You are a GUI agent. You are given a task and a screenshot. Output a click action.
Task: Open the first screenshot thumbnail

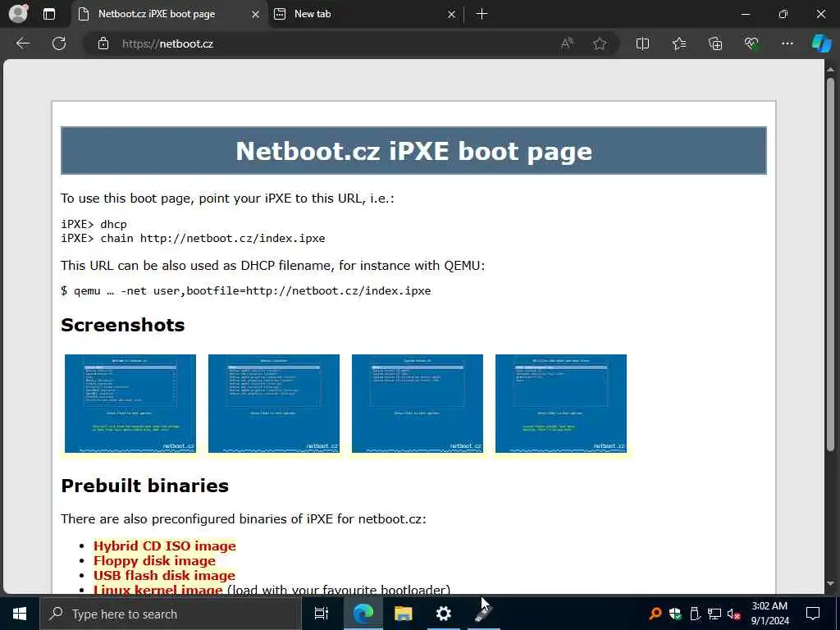[x=130, y=404]
